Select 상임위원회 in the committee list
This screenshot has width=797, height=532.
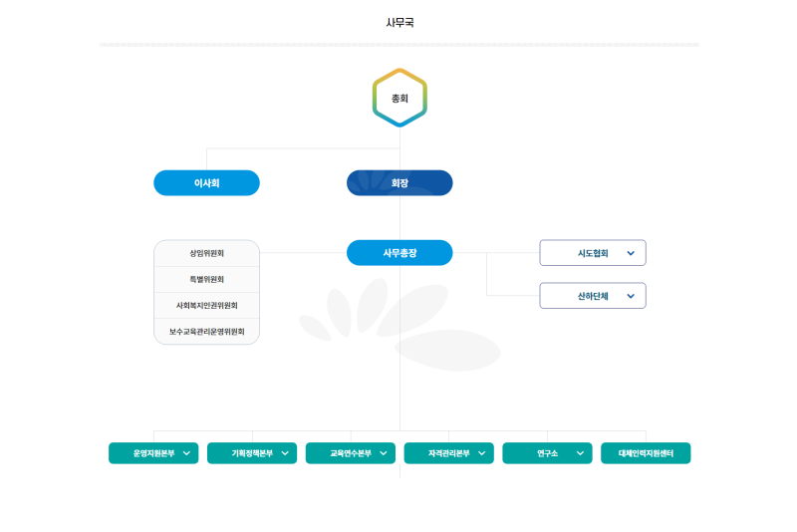206,254
